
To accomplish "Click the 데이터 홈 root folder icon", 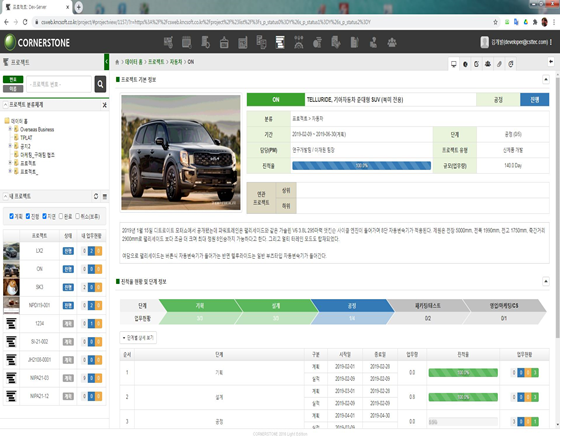I will pyautogui.click(x=7, y=120).
